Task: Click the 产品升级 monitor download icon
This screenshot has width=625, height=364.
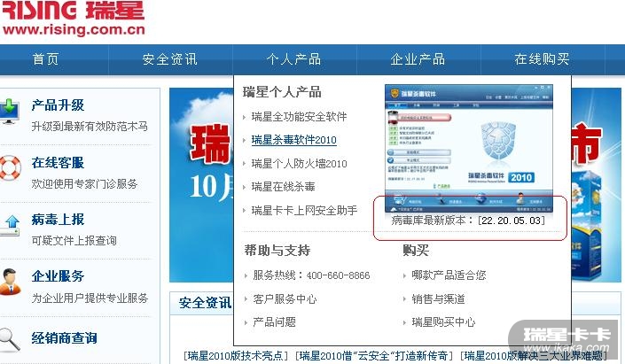Action: pos(9,112)
